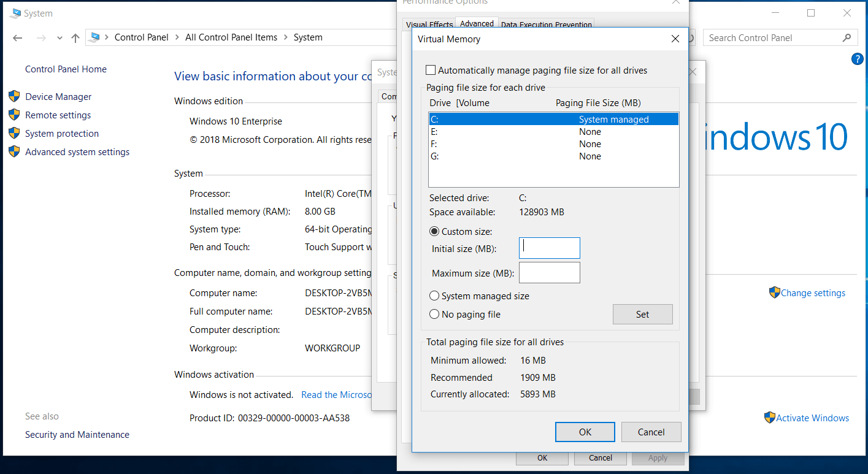Open the Security and Maintenance link
This screenshot has width=868, height=474.
pyautogui.click(x=77, y=434)
